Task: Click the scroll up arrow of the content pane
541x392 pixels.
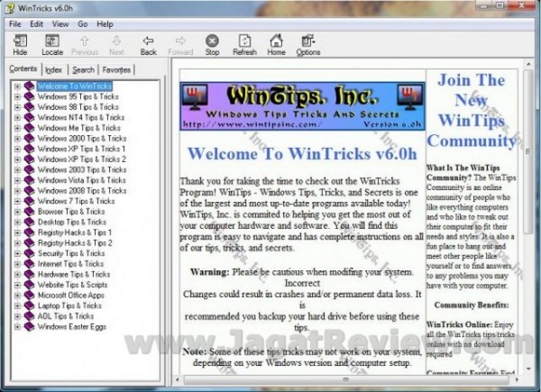Action: pos(528,64)
